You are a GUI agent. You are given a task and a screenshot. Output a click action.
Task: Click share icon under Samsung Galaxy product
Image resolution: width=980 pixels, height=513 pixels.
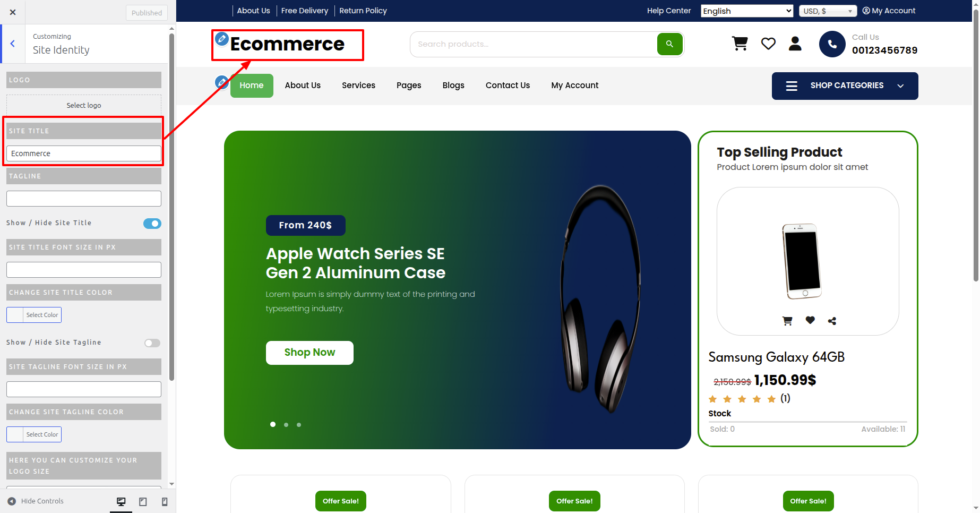[832, 321]
